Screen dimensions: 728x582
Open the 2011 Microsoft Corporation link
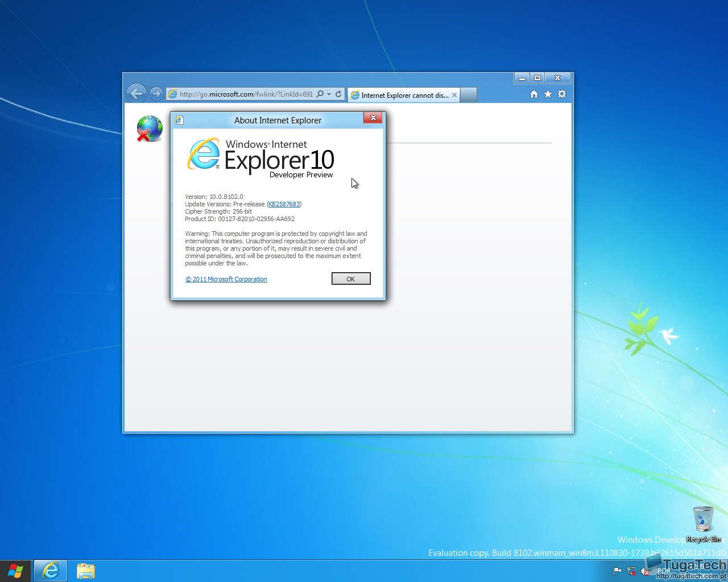[226, 279]
